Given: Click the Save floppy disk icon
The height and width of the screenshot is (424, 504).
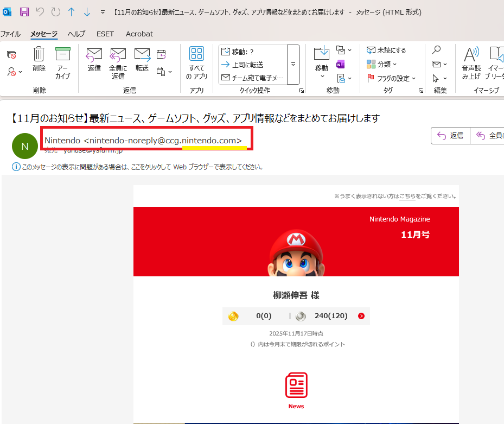Looking at the screenshot, I should 24,12.
